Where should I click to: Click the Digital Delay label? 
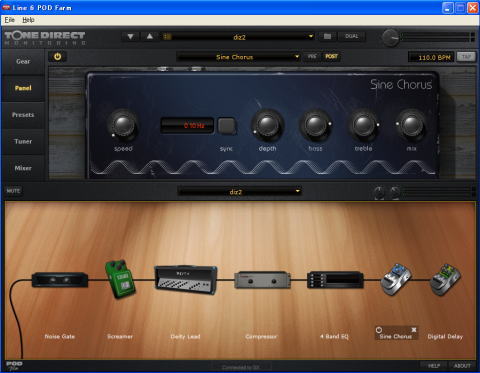pos(445,337)
